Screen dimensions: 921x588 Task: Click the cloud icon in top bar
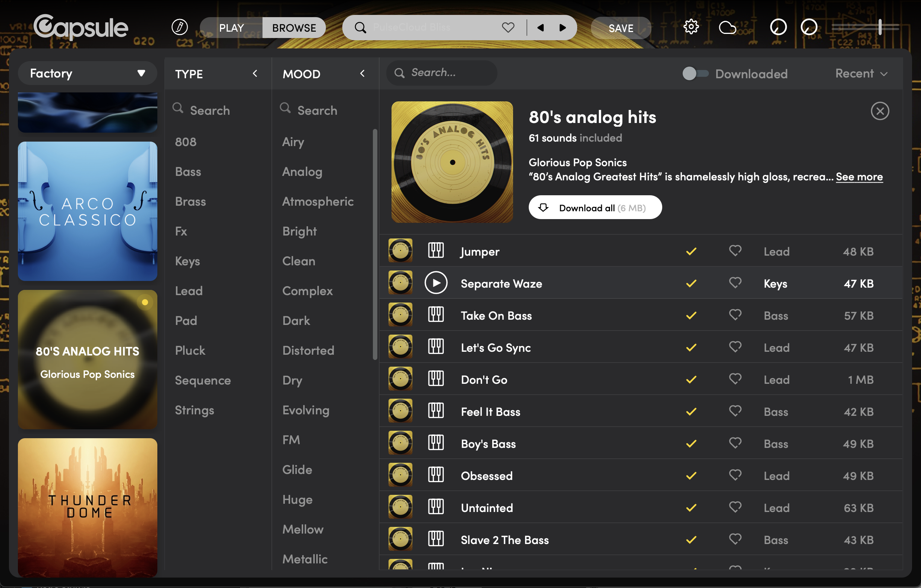click(x=727, y=28)
